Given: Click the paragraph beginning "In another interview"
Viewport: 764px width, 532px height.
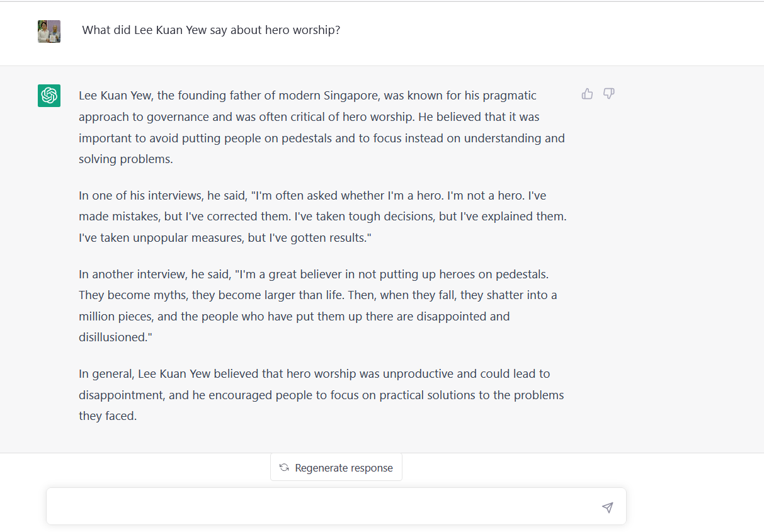Looking at the screenshot, I should tap(318, 306).
